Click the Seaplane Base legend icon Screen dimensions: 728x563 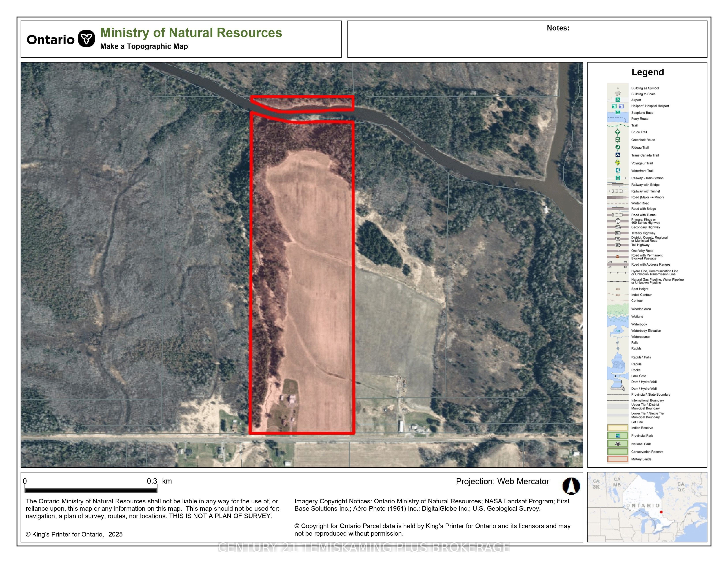pyautogui.click(x=618, y=112)
